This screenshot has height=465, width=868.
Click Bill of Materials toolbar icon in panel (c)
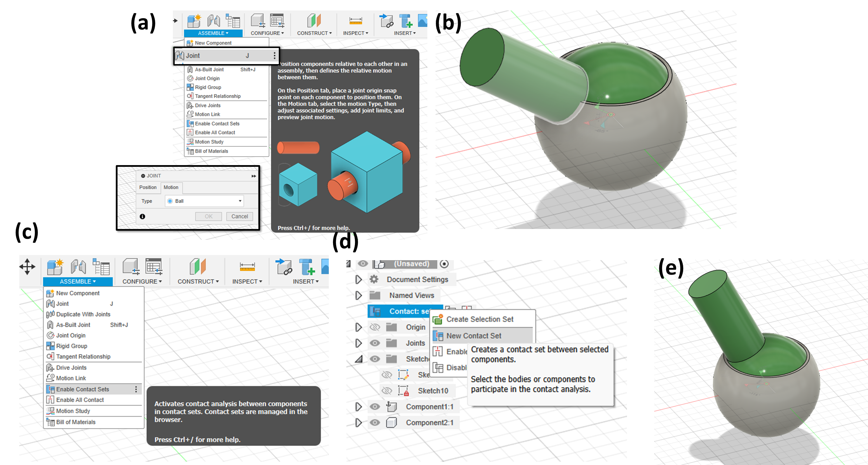tap(101, 267)
